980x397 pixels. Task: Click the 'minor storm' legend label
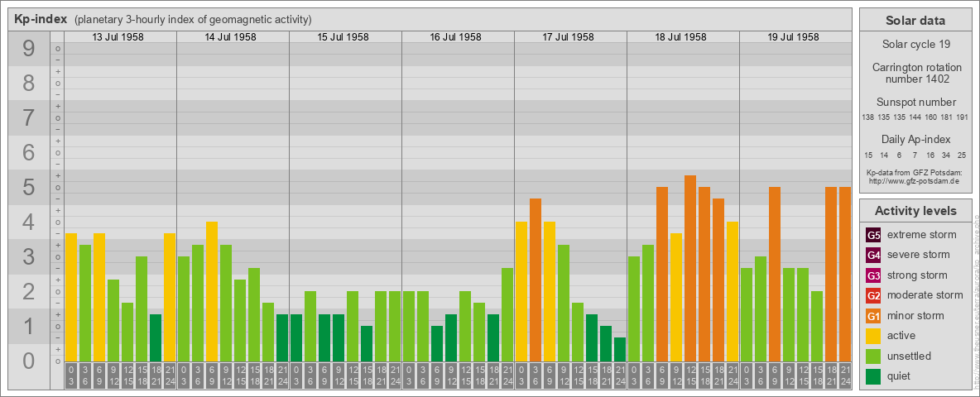click(x=915, y=315)
